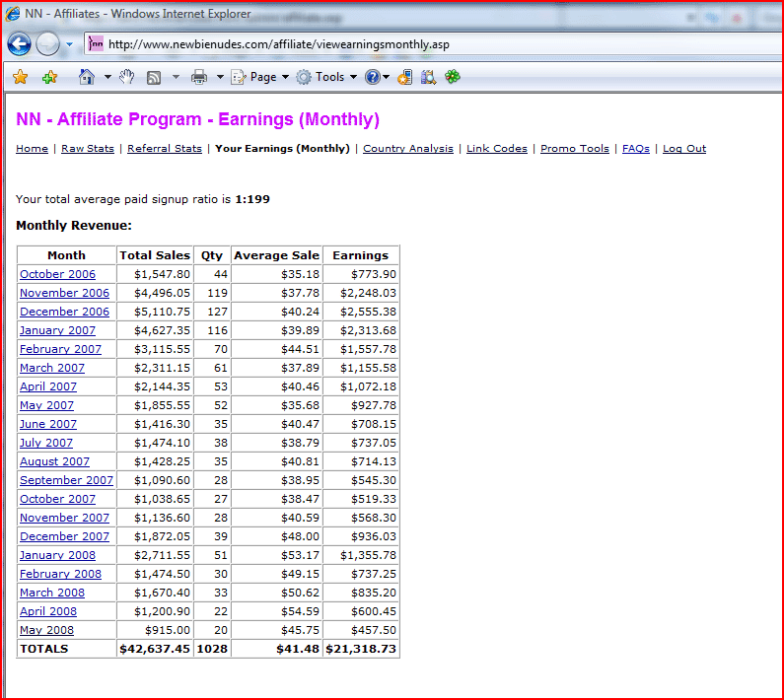Open the Tools menu dropdown
Viewport: 784px width, 700px height.
point(326,77)
